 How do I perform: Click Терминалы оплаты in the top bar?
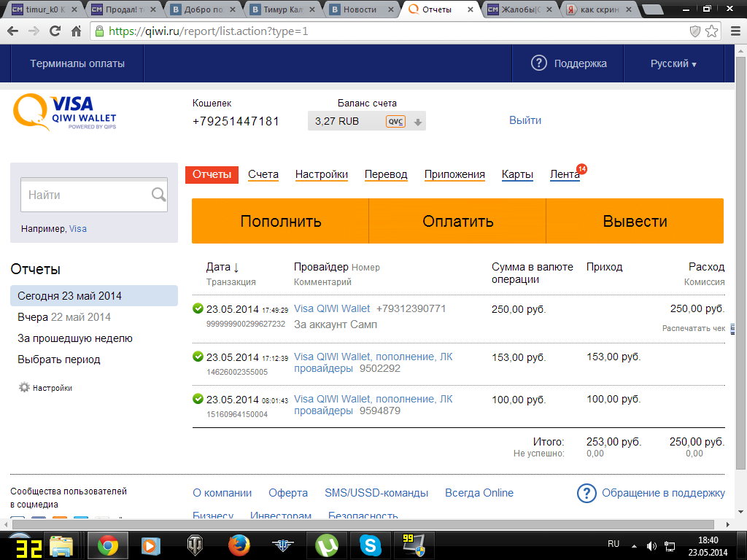(x=77, y=63)
